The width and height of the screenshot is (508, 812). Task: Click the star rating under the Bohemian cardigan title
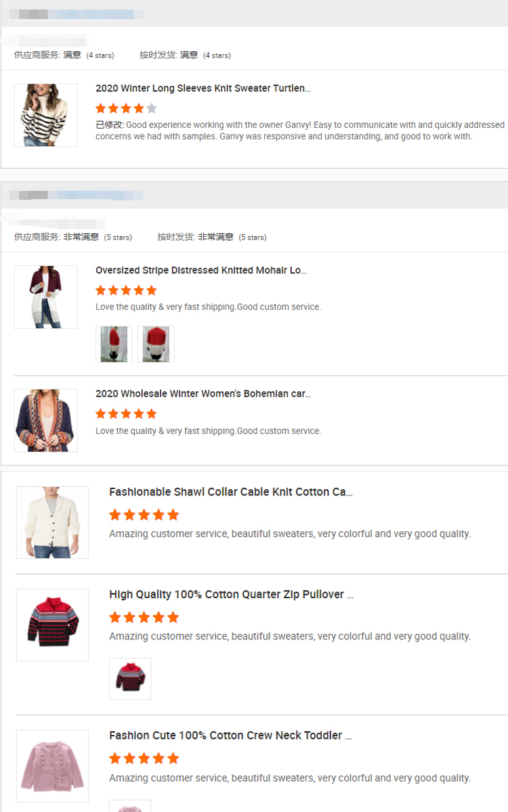[x=126, y=413]
